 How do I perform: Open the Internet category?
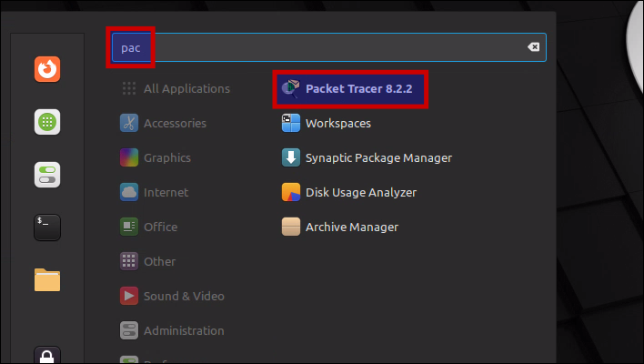tap(166, 192)
